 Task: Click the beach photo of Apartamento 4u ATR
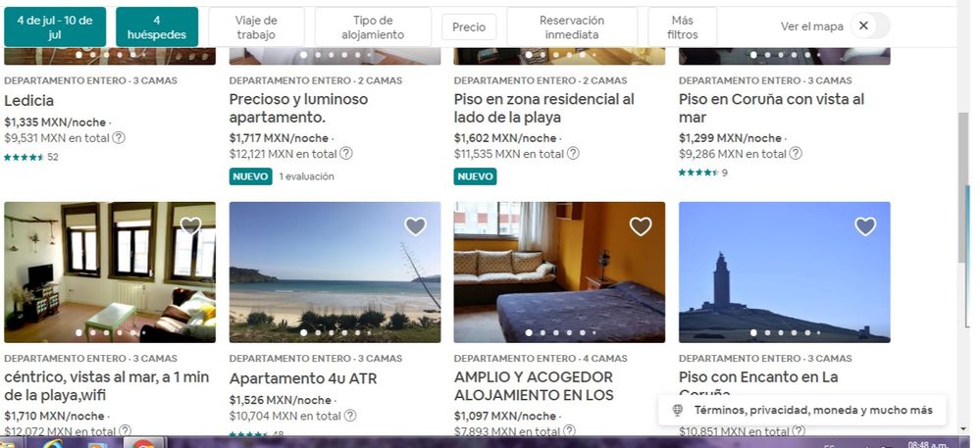(x=335, y=272)
